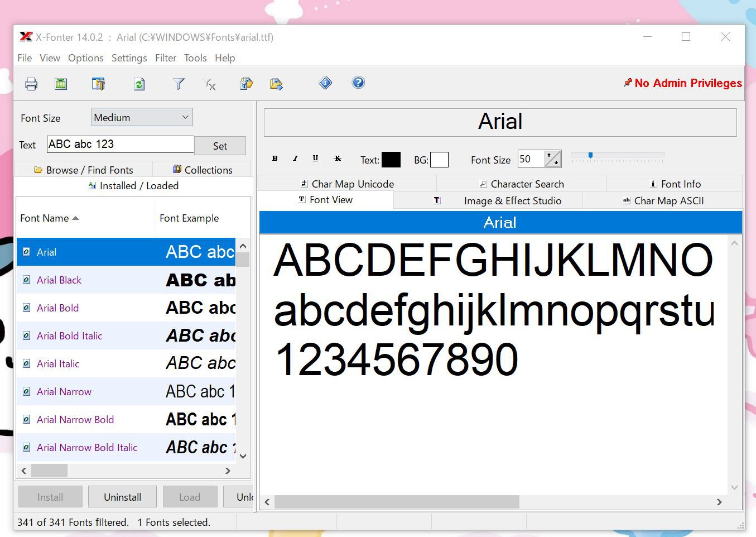
Task: Open the Font Size Medium dropdown
Action: (142, 117)
